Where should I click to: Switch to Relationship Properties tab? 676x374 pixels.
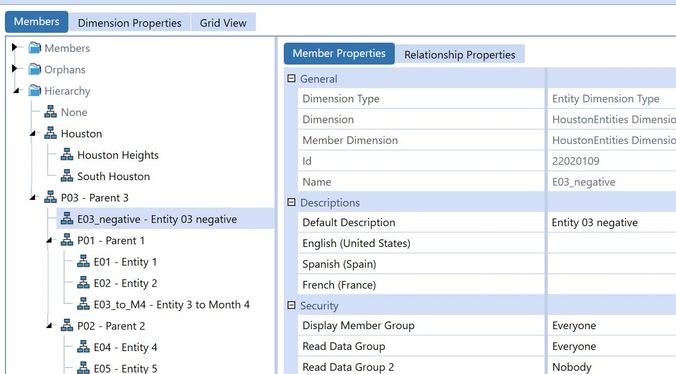click(460, 55)
